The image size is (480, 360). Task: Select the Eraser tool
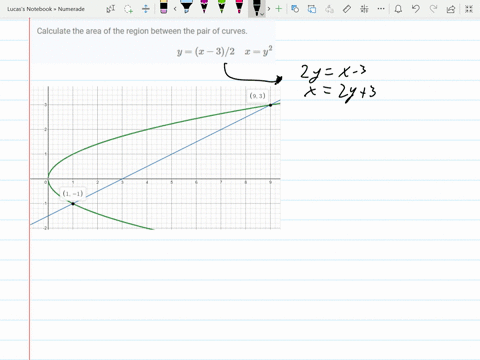point(164,7)
